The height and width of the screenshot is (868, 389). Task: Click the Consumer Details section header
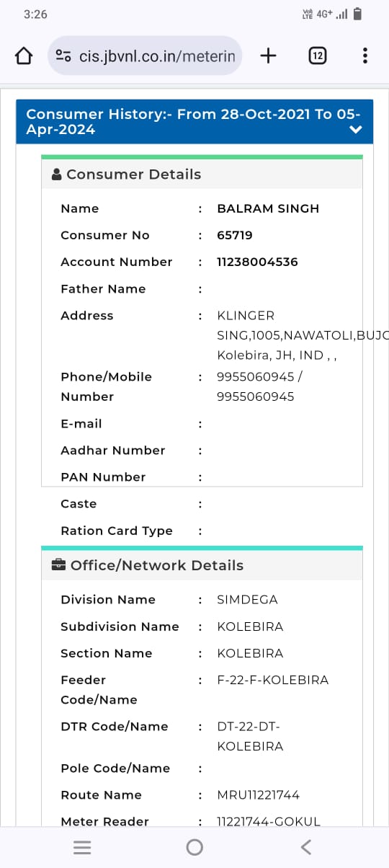coord(202,174)
